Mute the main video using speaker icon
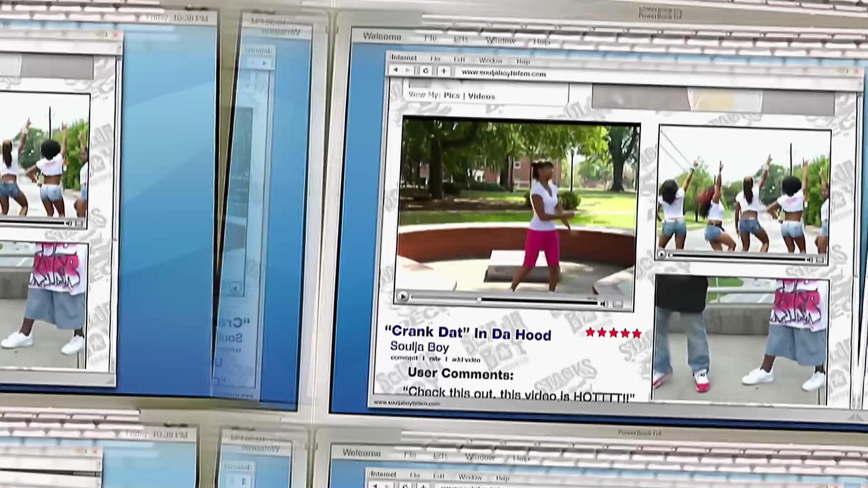This screenshot has width=868, height=488. 604,304
